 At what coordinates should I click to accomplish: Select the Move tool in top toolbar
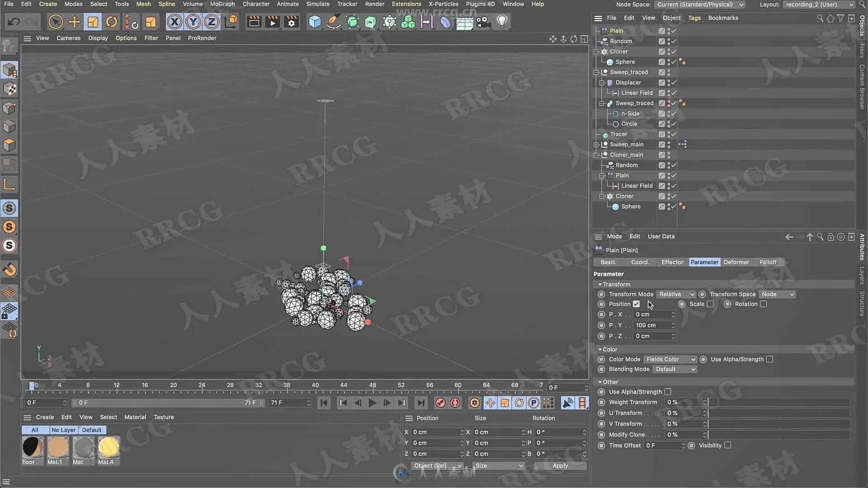[74, 22]
